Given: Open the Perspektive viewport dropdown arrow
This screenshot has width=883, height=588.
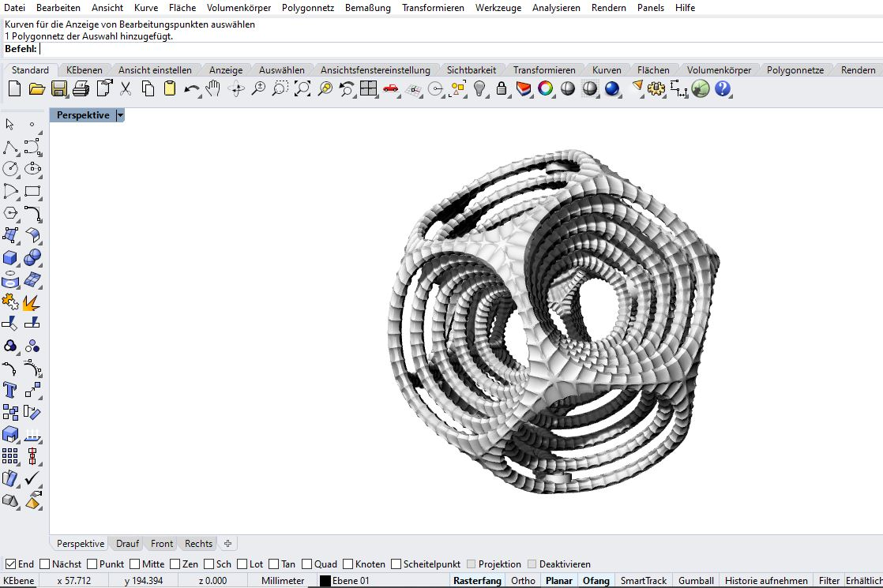Looking at the screenshot, I should coord(120,115).
